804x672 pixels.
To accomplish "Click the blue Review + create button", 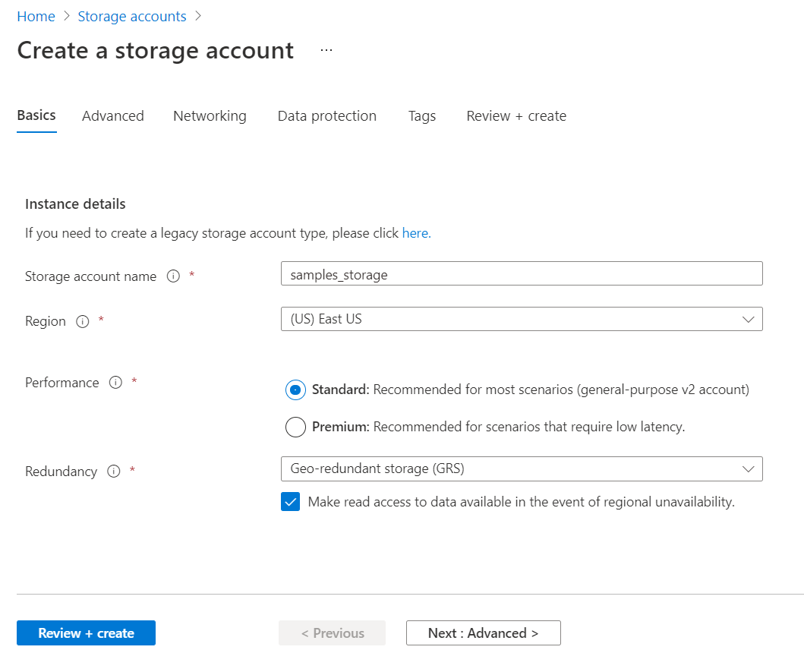I will coord(86,633).
